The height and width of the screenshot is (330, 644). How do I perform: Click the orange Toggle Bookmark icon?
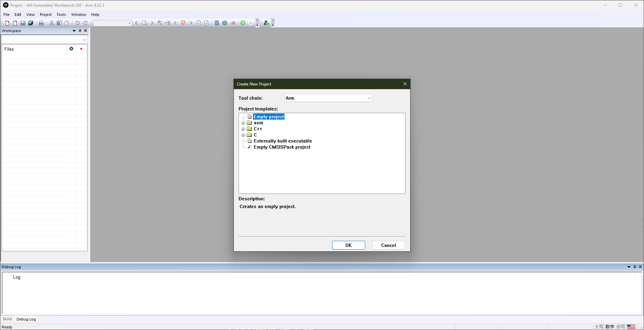click(x=183, y=23)
